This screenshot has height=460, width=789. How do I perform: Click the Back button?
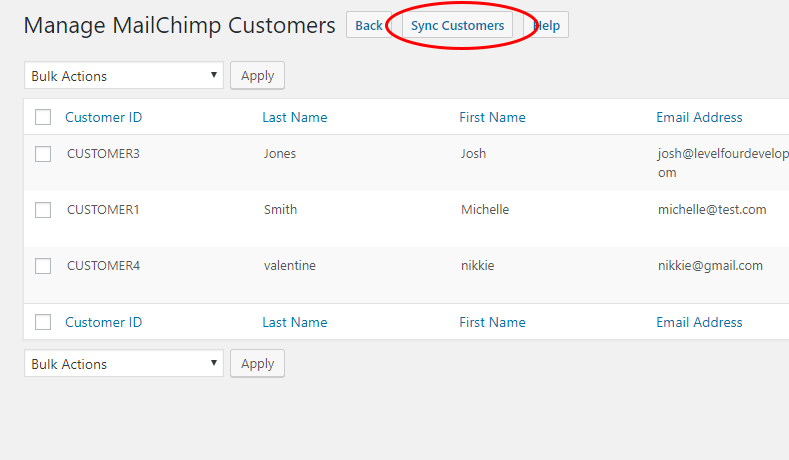point(368,26)
